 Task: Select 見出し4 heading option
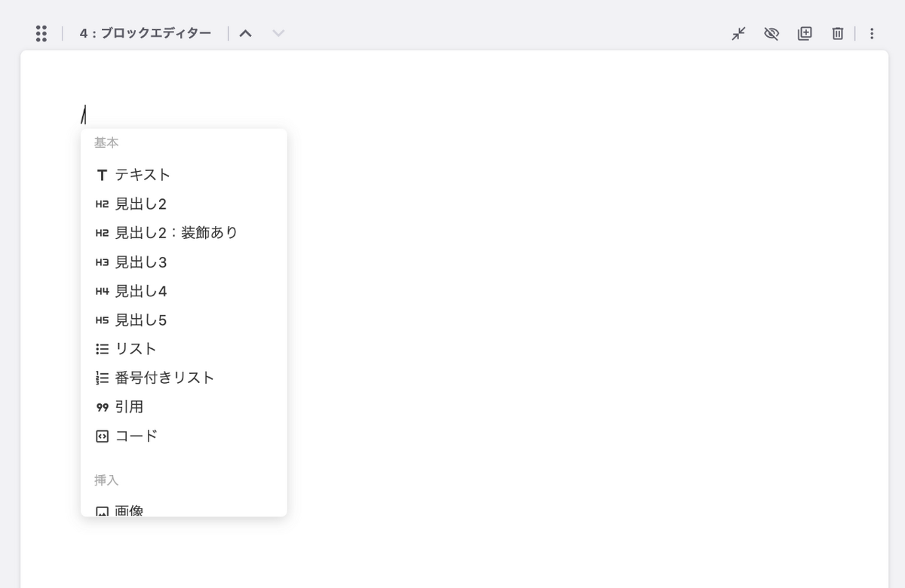[x=140, y=291]
